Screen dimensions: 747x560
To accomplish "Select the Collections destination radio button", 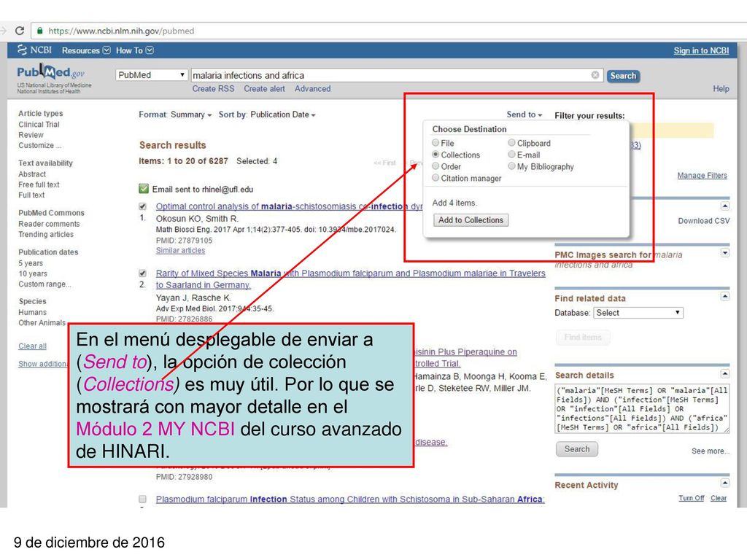I will tap(436, 155).
